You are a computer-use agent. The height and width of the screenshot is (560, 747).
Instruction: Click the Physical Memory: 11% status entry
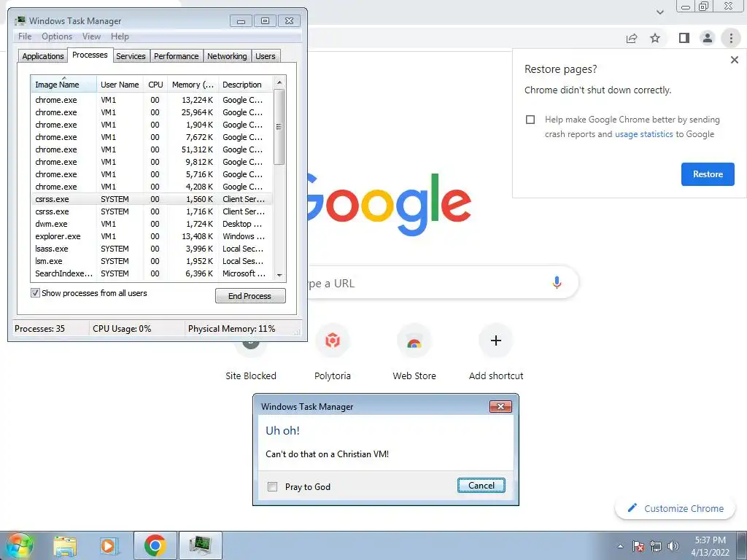pos(231,329)
